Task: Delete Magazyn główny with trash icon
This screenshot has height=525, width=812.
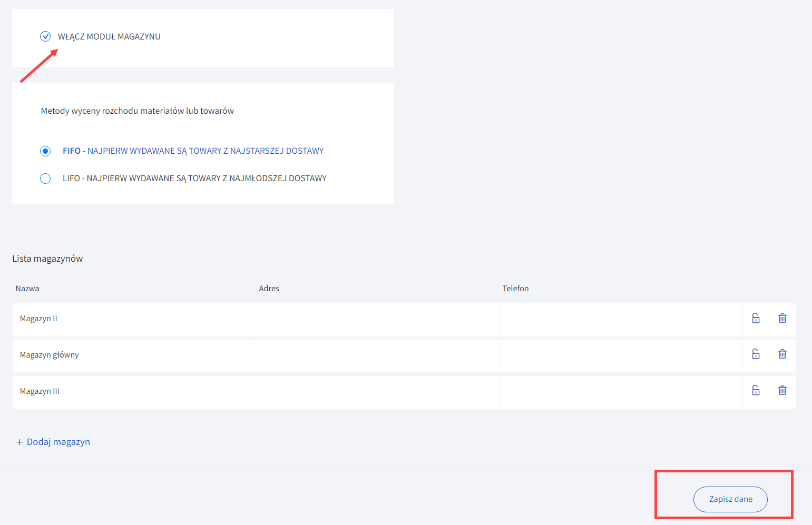Action: 782,354
